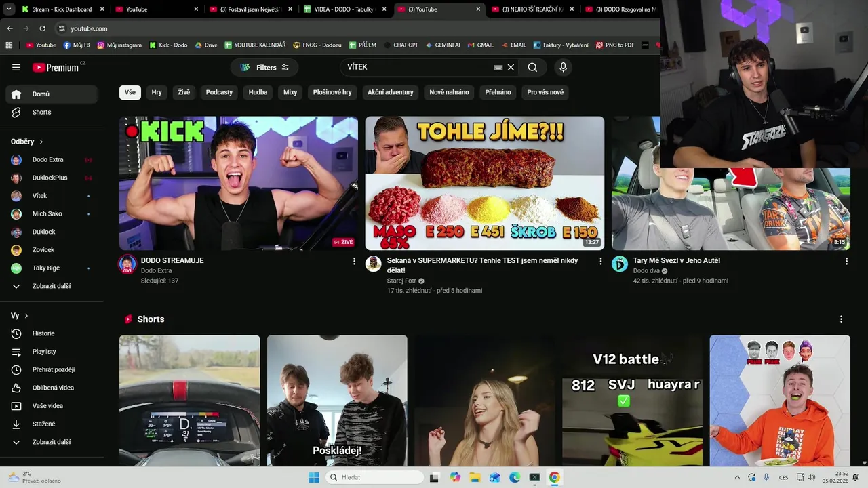The height and width of the screenshot is (488, 868).
Task: Open Tary Mě Svezl video title
Action: coord(677,260)
